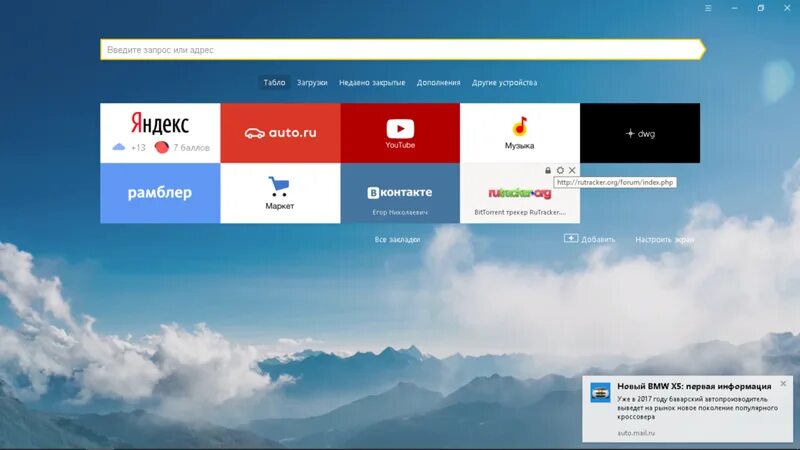Open the Музыка tile
The height and width of the screenshot is (450, 800).
(520, 133)
